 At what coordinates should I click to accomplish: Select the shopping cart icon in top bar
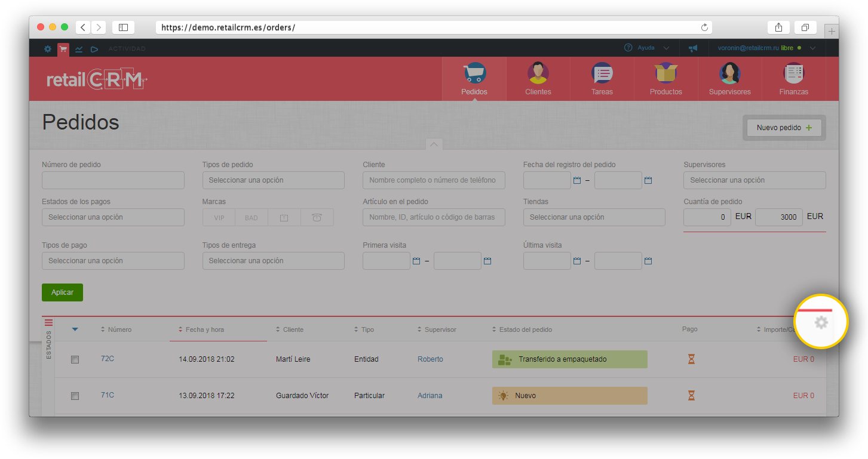pos(63,49)
